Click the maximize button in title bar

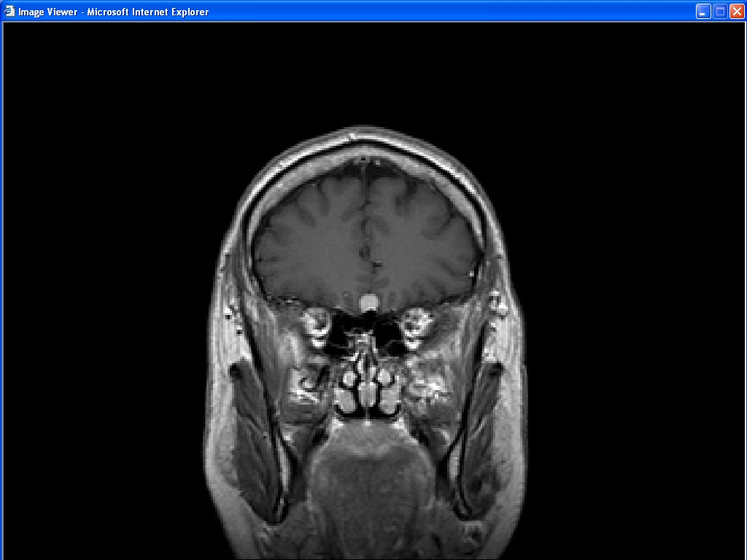720,12
